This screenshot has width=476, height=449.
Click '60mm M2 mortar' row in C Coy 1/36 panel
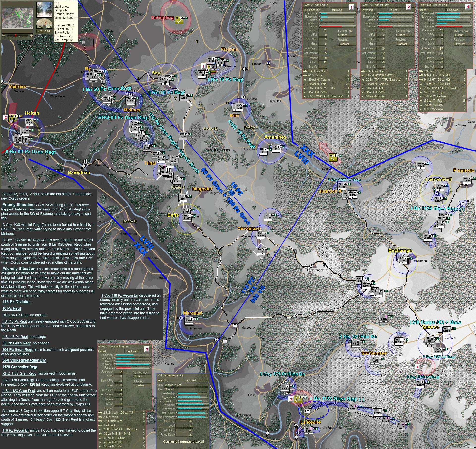point(384,96)
